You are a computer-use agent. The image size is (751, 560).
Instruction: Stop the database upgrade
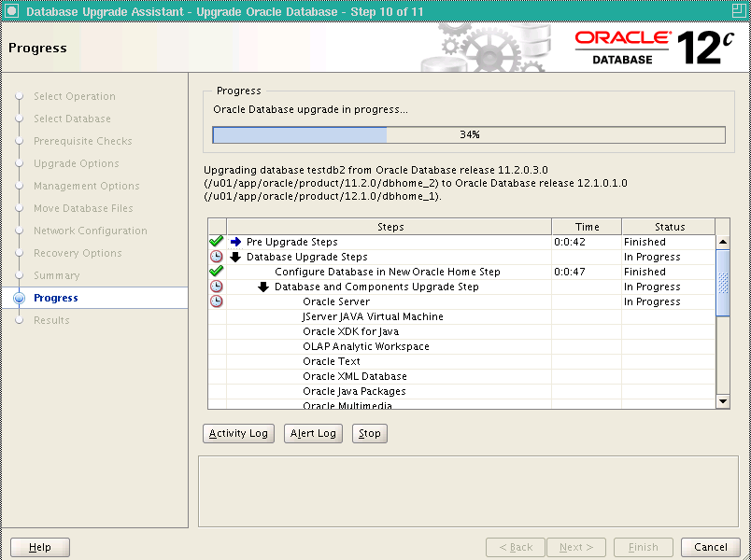coord(370,433)
